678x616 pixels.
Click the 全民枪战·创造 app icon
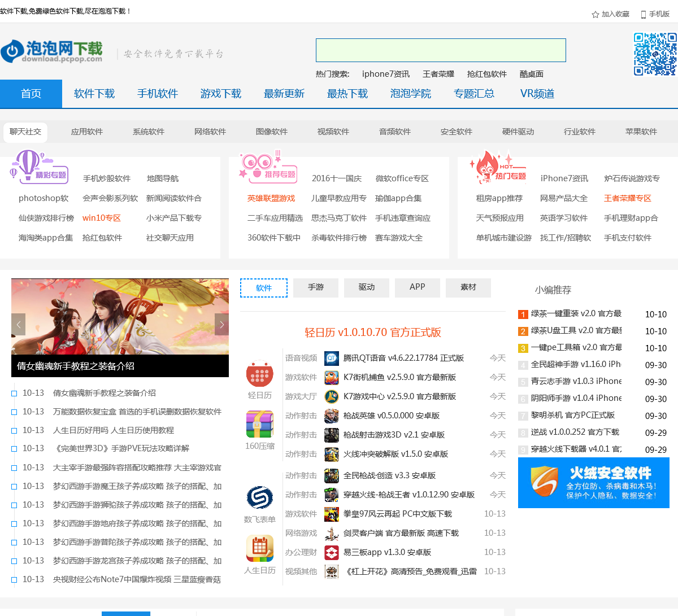[x=332, y=475]
